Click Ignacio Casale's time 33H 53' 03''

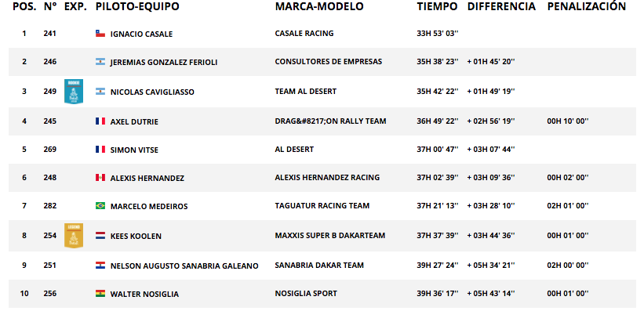pos(438,34)
